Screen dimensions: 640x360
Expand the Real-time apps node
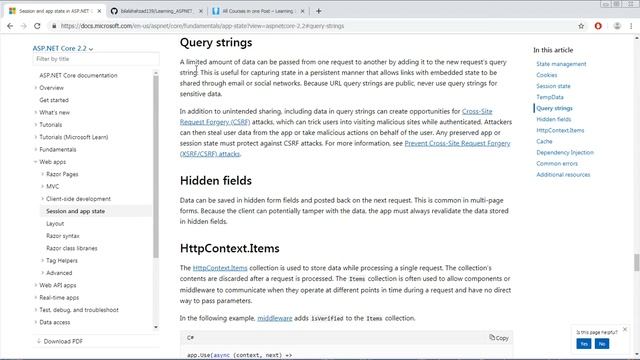[36, 298]
